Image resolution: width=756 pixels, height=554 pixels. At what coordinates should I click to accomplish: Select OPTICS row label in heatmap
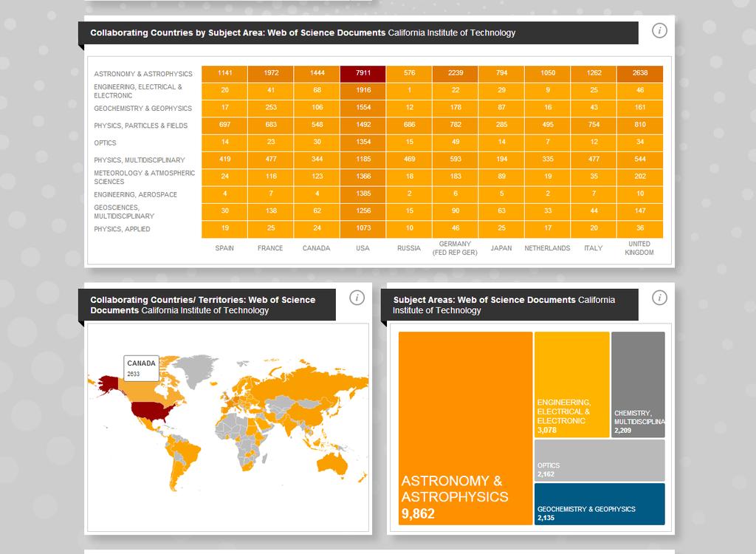click(105, 143)
